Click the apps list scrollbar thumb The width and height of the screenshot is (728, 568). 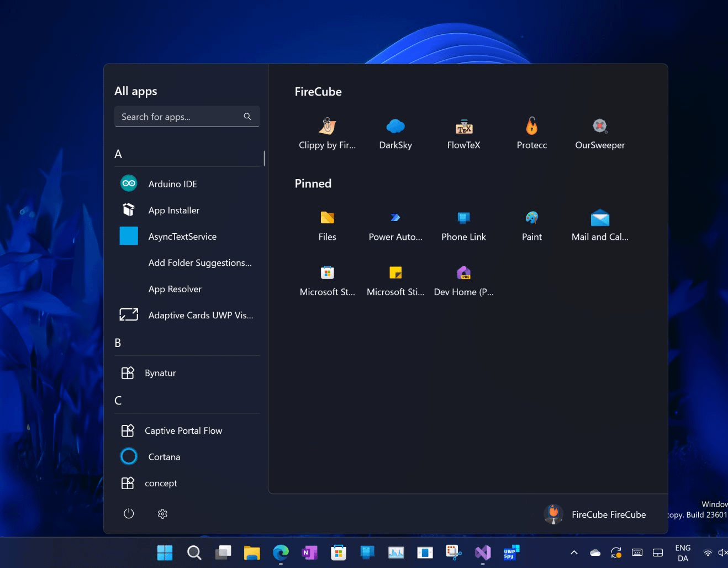[265, 158]
